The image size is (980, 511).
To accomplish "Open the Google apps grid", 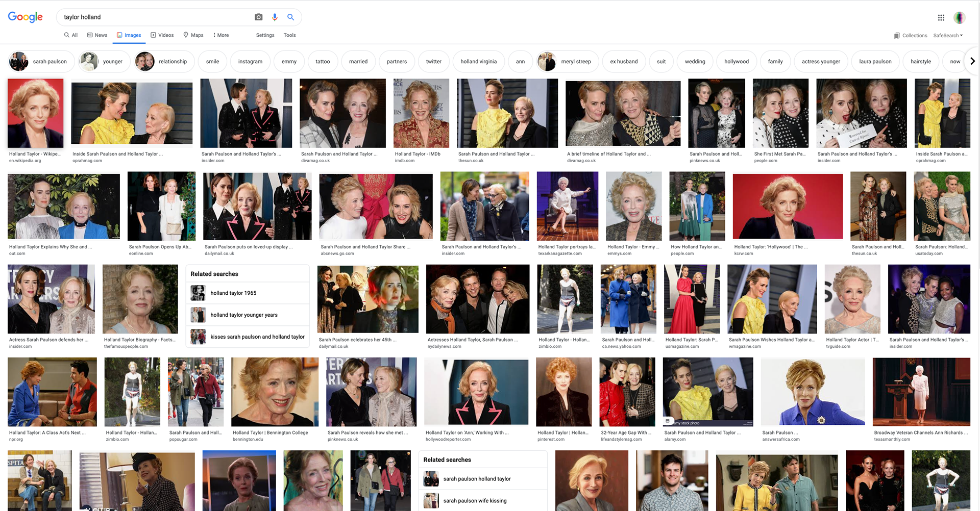I will (941, 18).
